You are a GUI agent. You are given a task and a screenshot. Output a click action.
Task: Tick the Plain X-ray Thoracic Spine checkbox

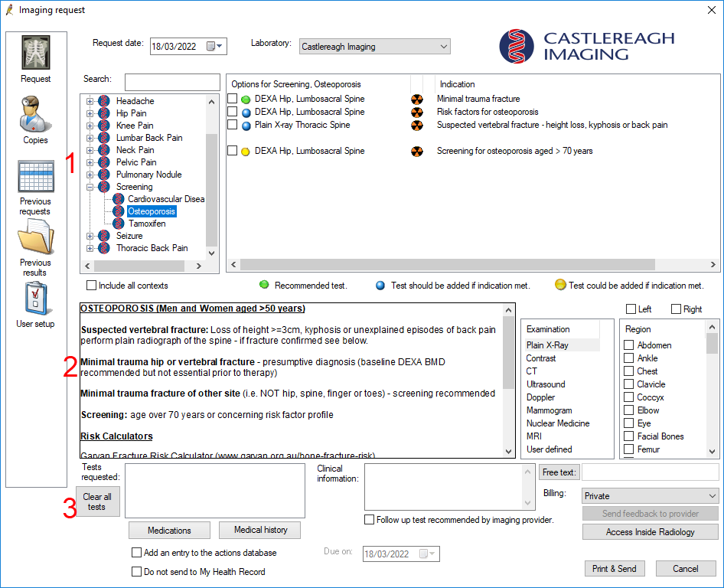pos(233,125)
